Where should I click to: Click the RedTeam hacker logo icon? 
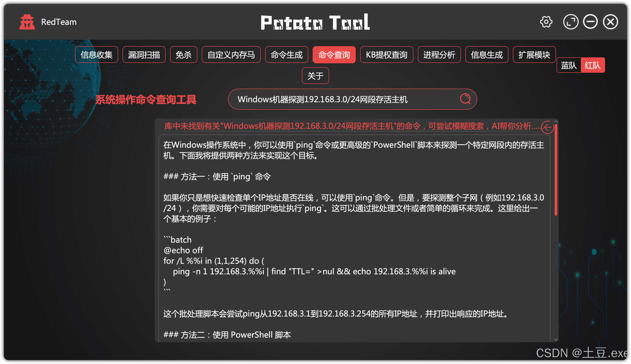click(x=27, y=22)
